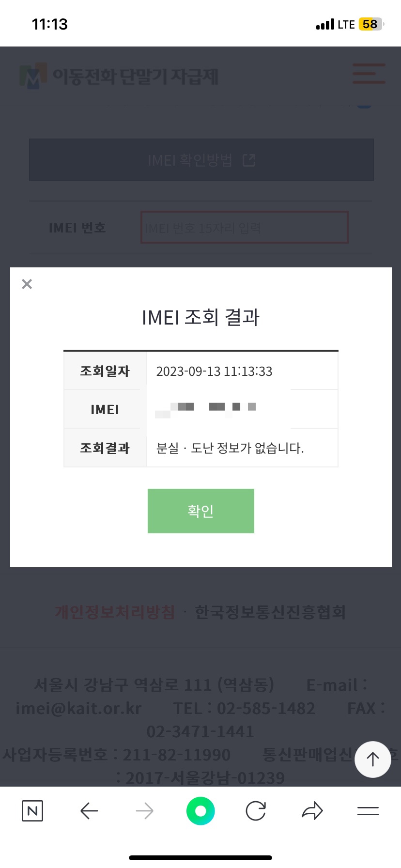
Task: Open the browser menu with two lines
Action: 368,811
